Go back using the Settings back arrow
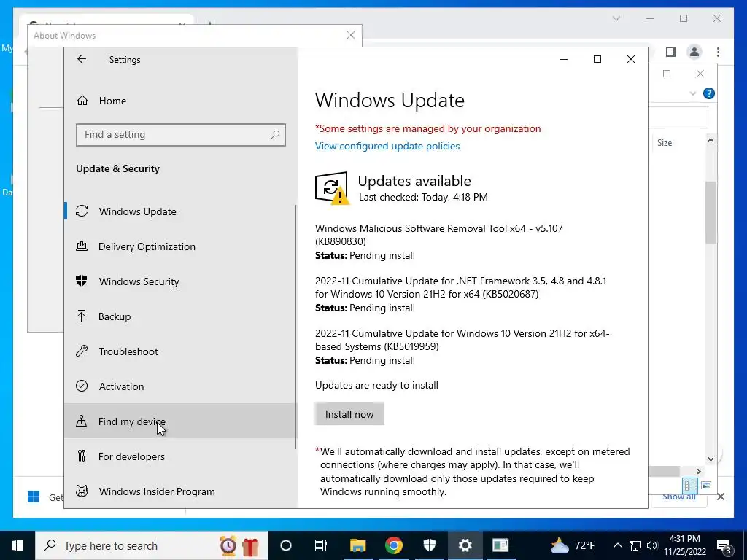Screen dimensions: 747x560 click(82, 59)
